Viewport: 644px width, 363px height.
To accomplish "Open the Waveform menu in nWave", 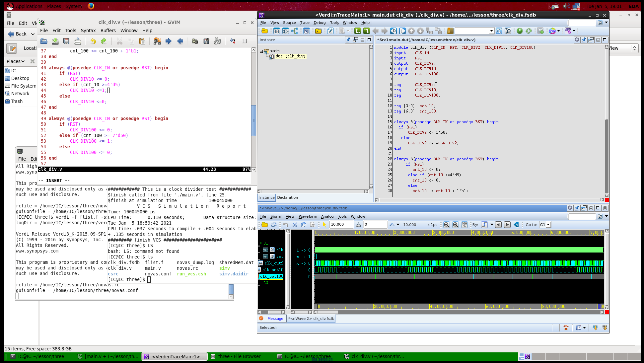I will (x=308, y=216).
